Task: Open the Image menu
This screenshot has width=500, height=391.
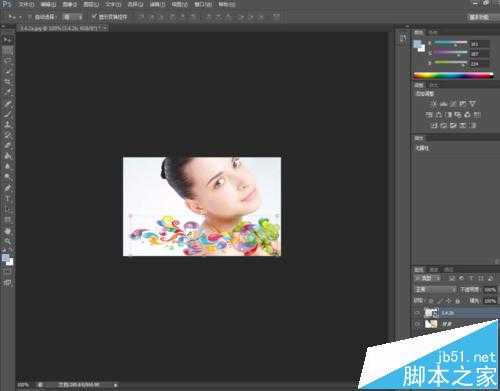Action: [70, 5]
